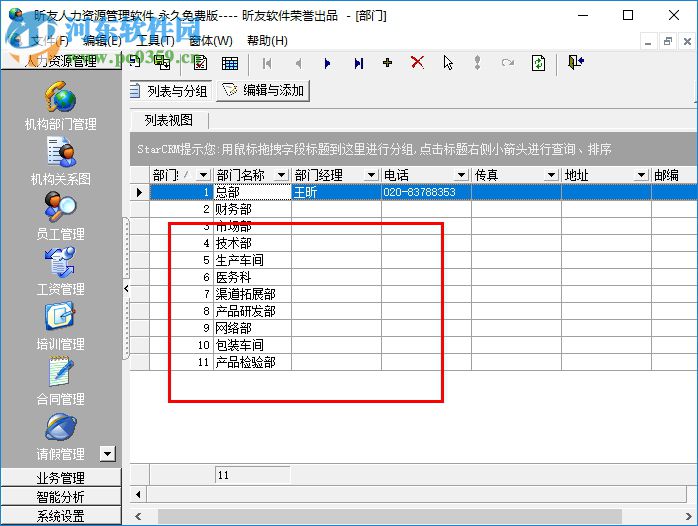This screenshot has width=698, height=526.
Task: Click the mouse pointer toolbar icon
Action: pyautogui.click(x=448, y=63)
